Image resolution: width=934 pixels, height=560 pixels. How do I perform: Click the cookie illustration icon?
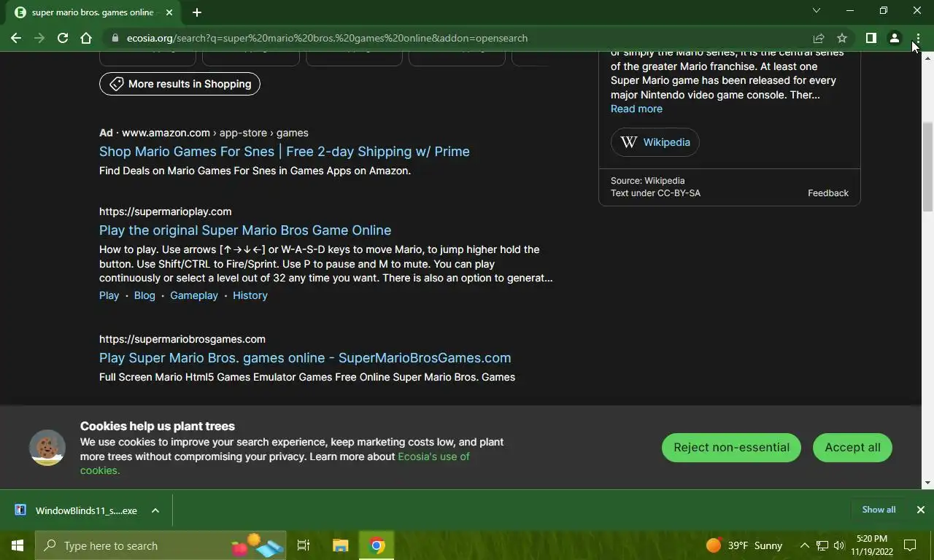(47, 448)
